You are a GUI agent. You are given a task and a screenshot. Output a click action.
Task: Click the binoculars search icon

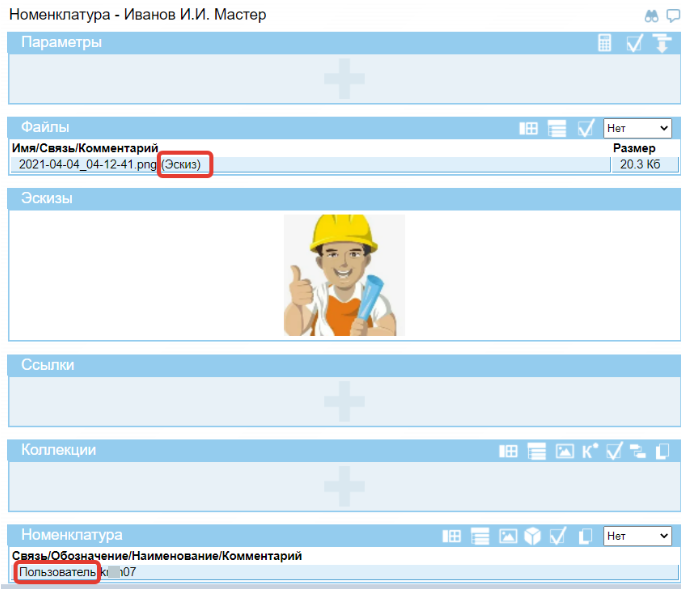(x=651, y=16)
